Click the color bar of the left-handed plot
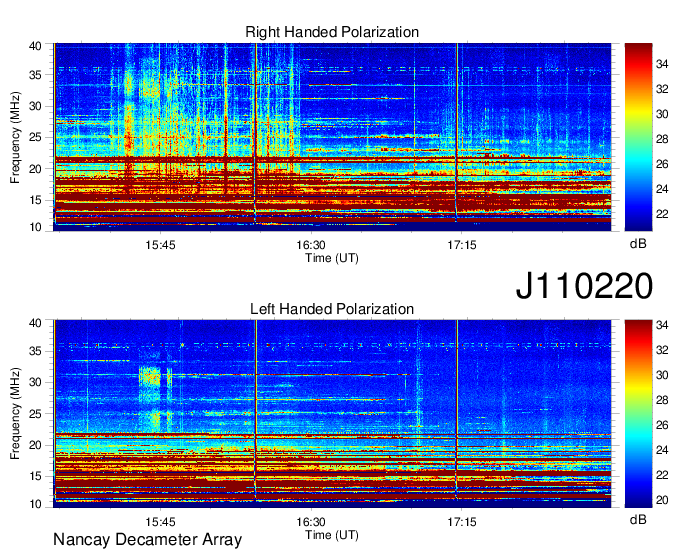The width and height of the screenshot is (680, 552). pyautogui.click(x=638, y=414)
